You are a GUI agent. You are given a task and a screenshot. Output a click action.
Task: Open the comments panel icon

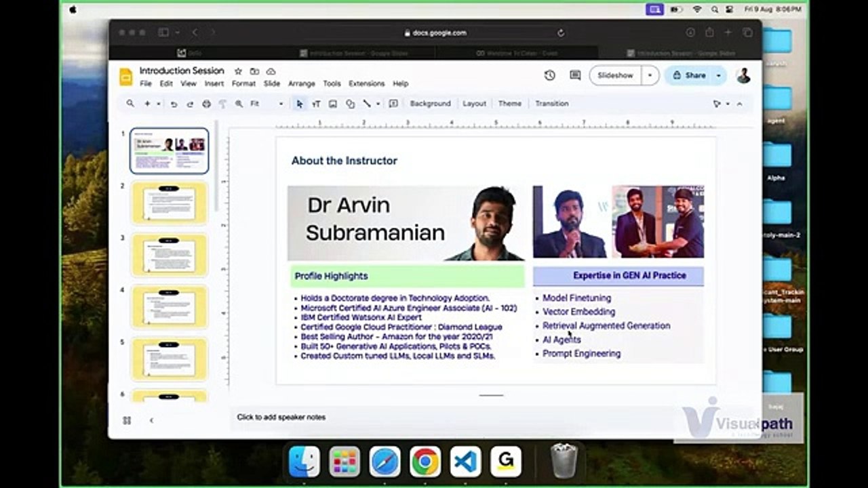click(x=575, y=75)
